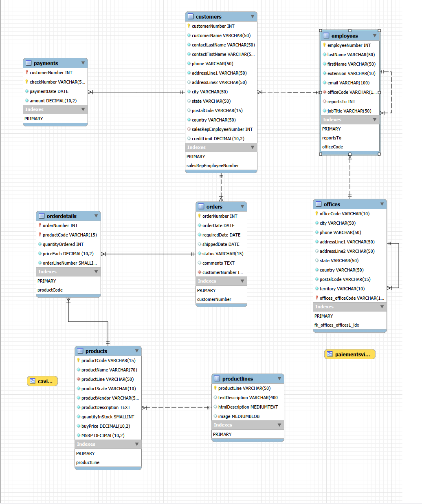Click the bottom resize handle of employees table

point(350,154)
